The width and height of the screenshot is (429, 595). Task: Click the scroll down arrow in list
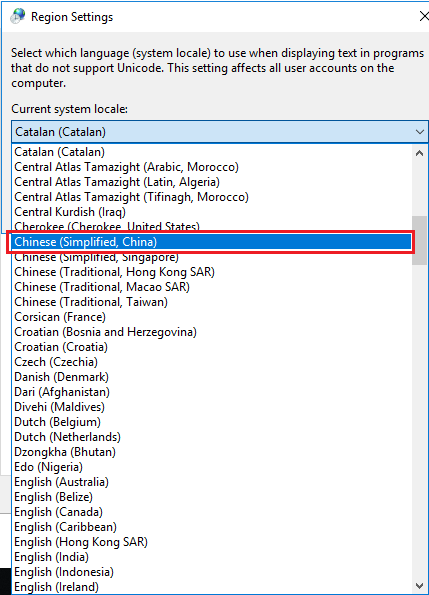click(x=420, y=586)
